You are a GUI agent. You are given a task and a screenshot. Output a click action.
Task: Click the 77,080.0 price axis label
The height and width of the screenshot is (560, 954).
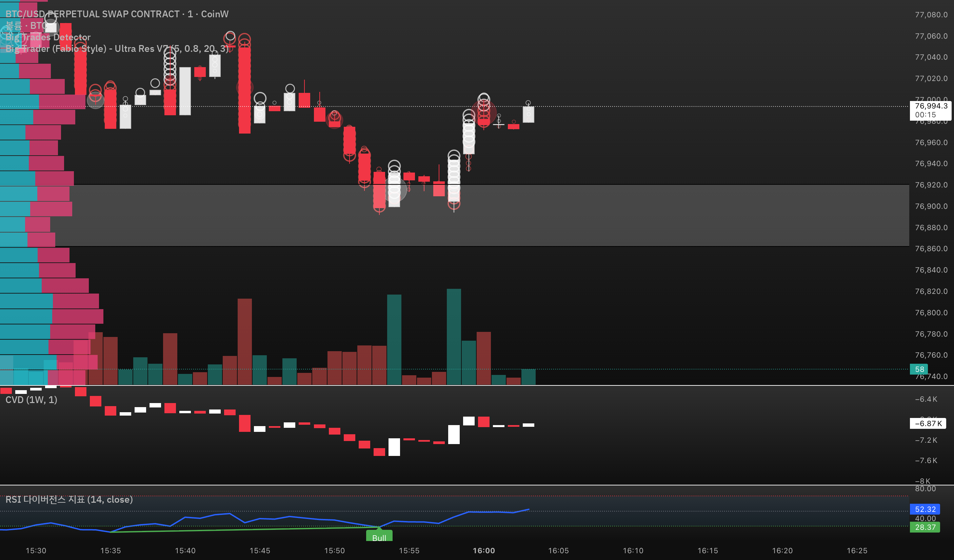click(931, 15)
